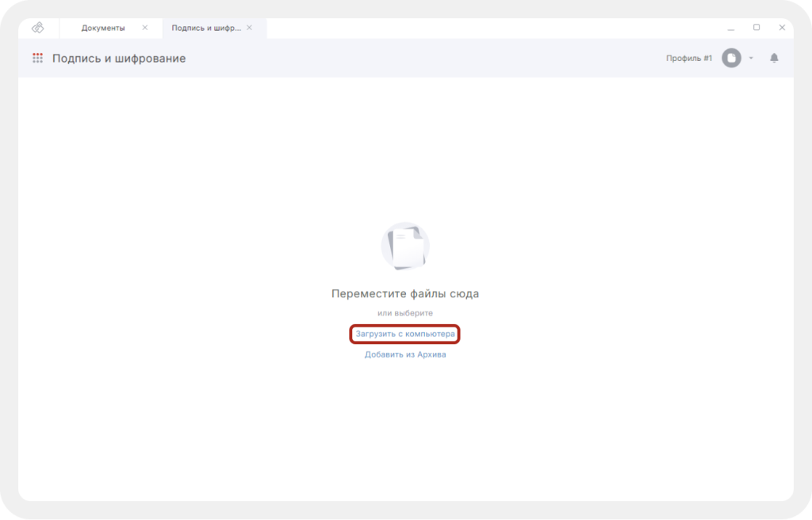The image size is (812, 520).
Task: Open the apps grid menu icon
Action: (x=37, y=58)
